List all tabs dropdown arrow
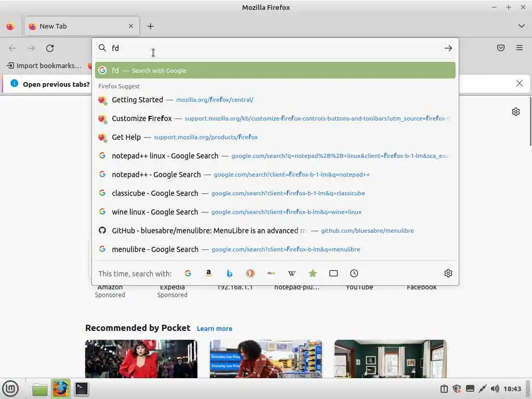Viewport: 532px width, 399px height. [522, 26]
